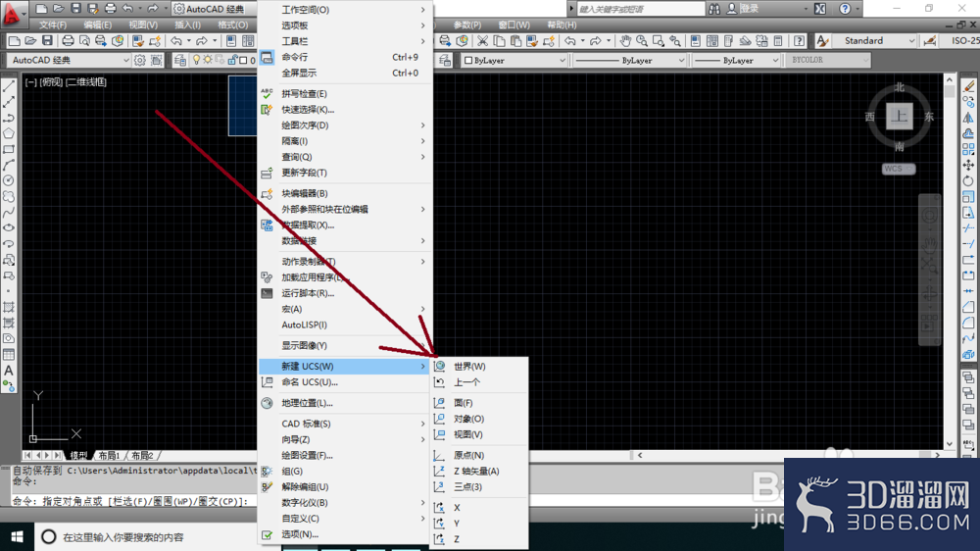Screen dimensions: 980x551
Task: Click the Cut scissors icon
Action: (x=482, y=40)
